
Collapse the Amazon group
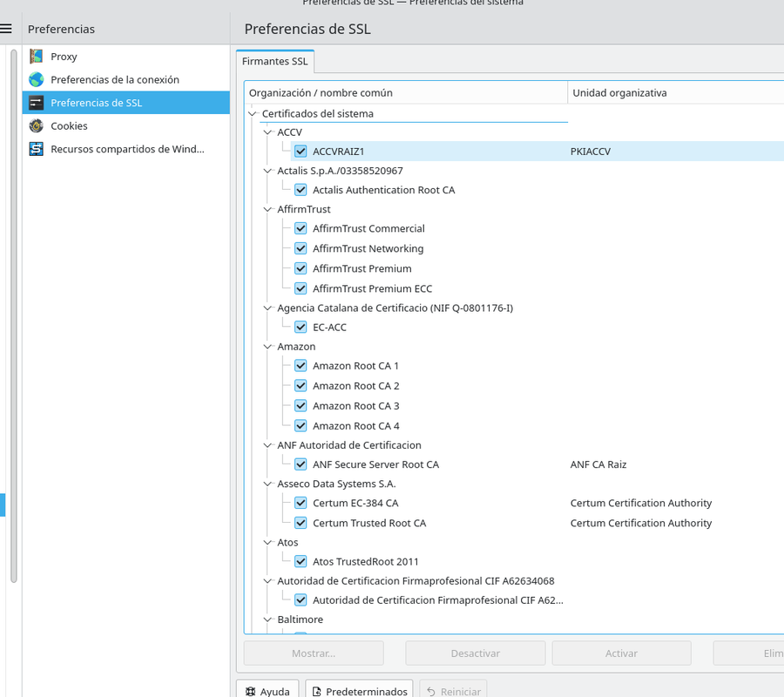click(268, 347)
